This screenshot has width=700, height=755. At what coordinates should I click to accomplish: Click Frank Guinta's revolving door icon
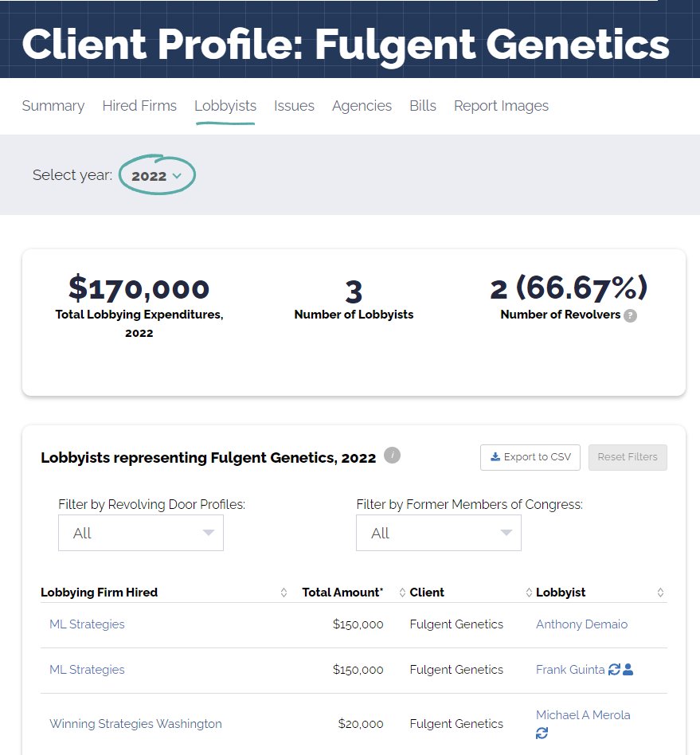point(614,669)
